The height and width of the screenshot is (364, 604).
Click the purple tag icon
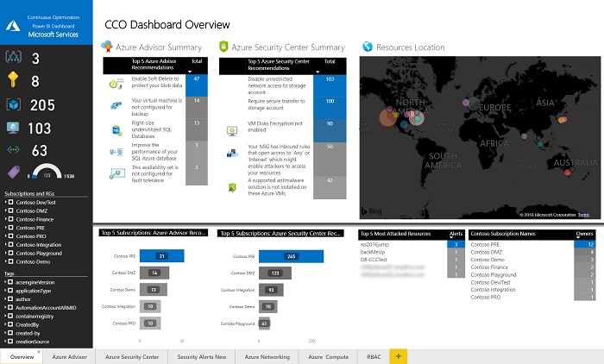click(x=14, y=172)
